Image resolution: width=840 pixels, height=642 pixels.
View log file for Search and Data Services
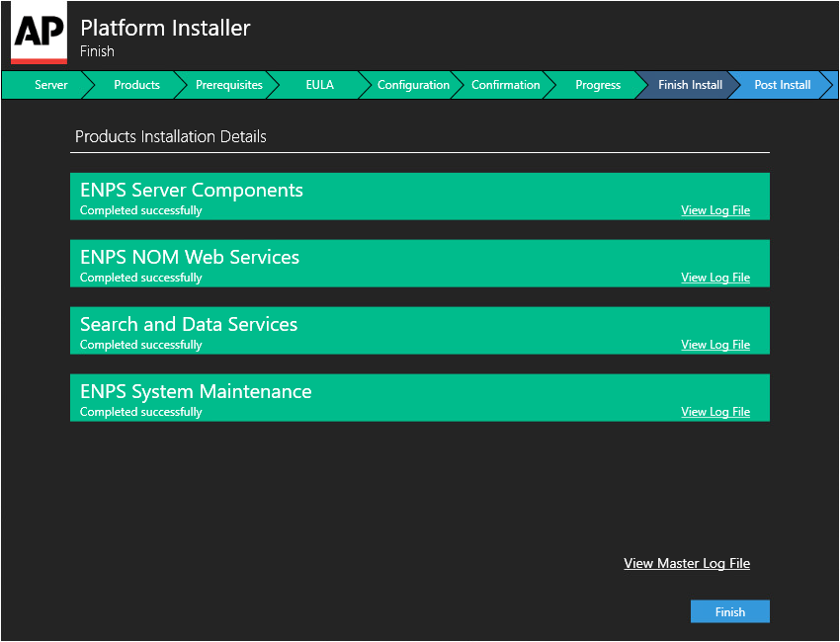[x=715, y=345]
